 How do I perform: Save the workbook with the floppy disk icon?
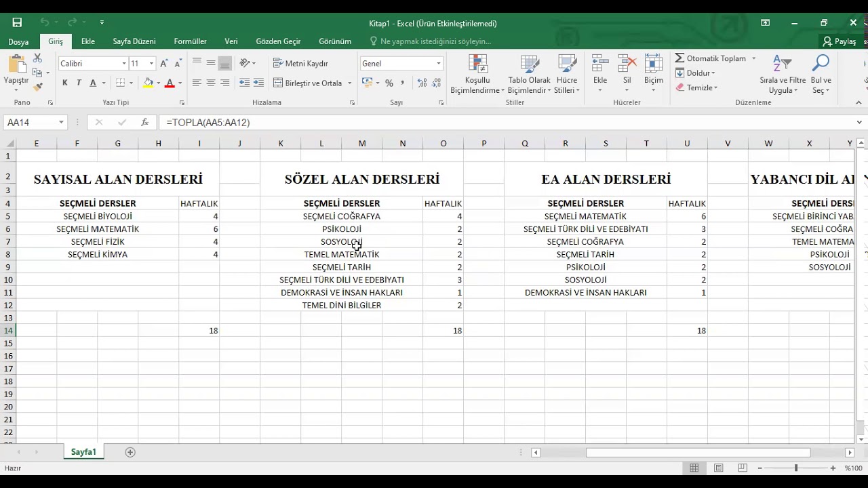pyautogui.click(x=17, y=23)
